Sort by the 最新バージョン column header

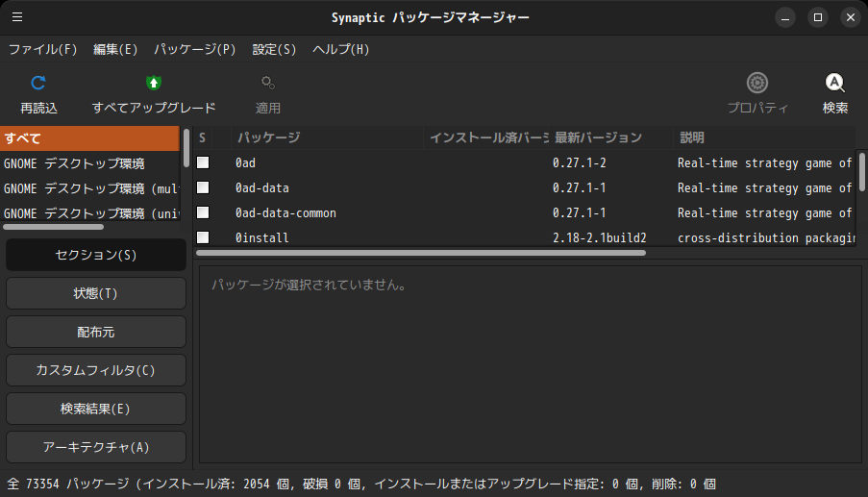point(610,137)
